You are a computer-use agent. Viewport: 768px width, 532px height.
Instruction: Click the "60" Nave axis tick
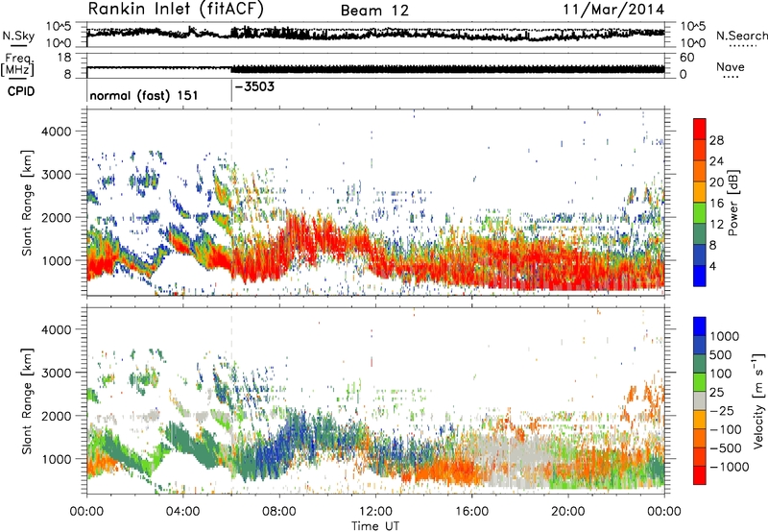tap(686, 57)
